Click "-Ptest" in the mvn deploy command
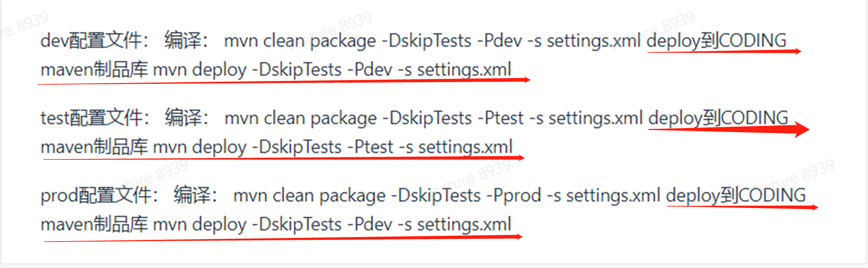The width and height of the screenshot is (868, 268). [x=371, y=147]
